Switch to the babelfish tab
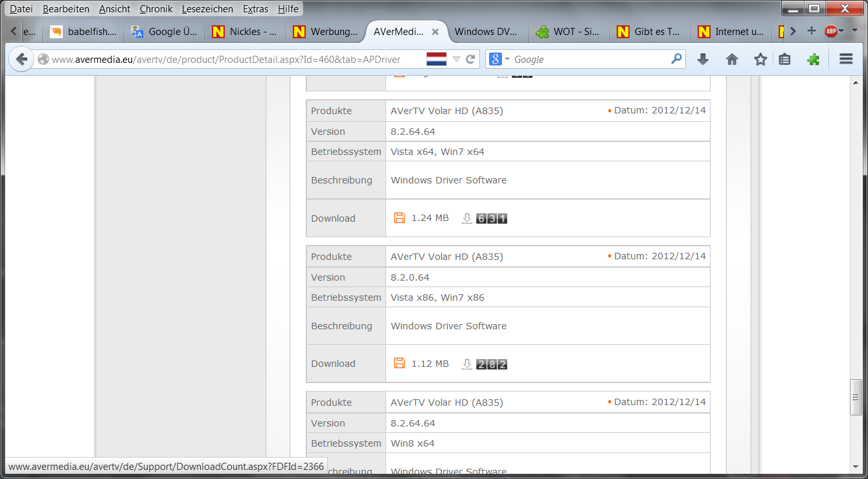868x479 pixels. [83, 31]
